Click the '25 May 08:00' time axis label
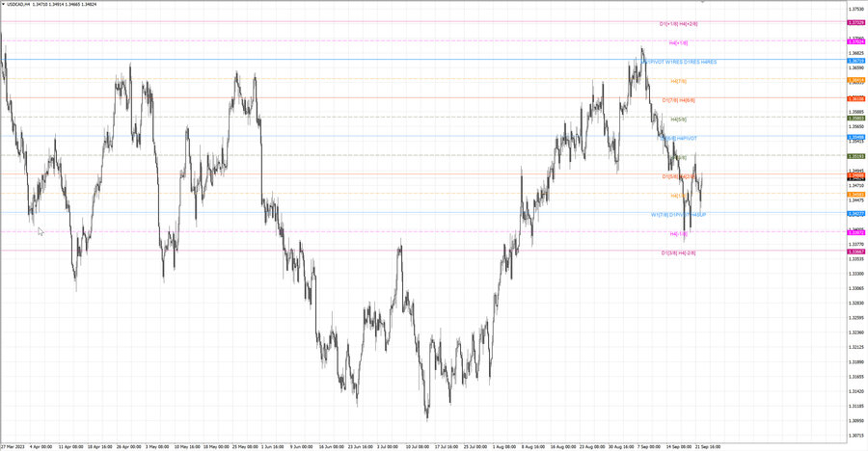The image size is (868, 451). pos(245,446)
